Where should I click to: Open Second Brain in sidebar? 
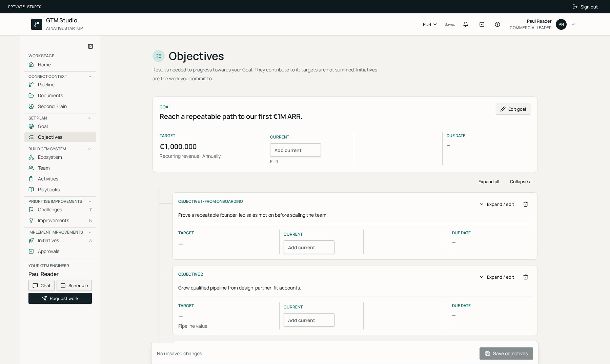tap(60, 106)
